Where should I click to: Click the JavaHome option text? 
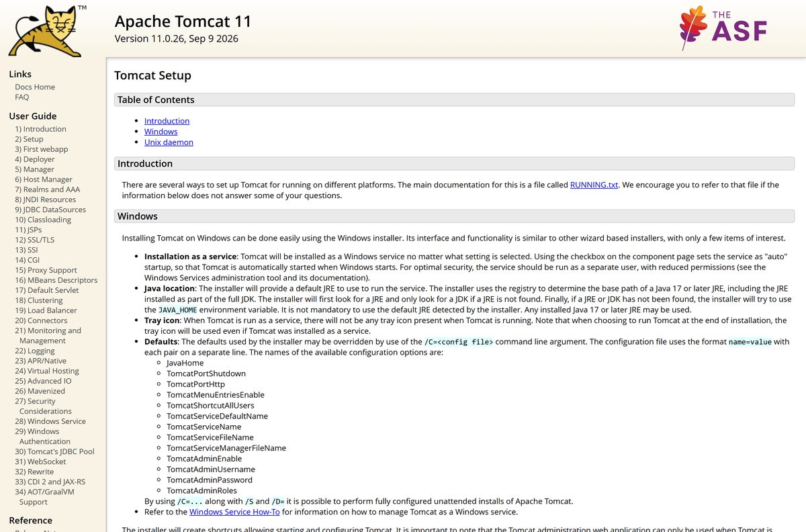185,363
